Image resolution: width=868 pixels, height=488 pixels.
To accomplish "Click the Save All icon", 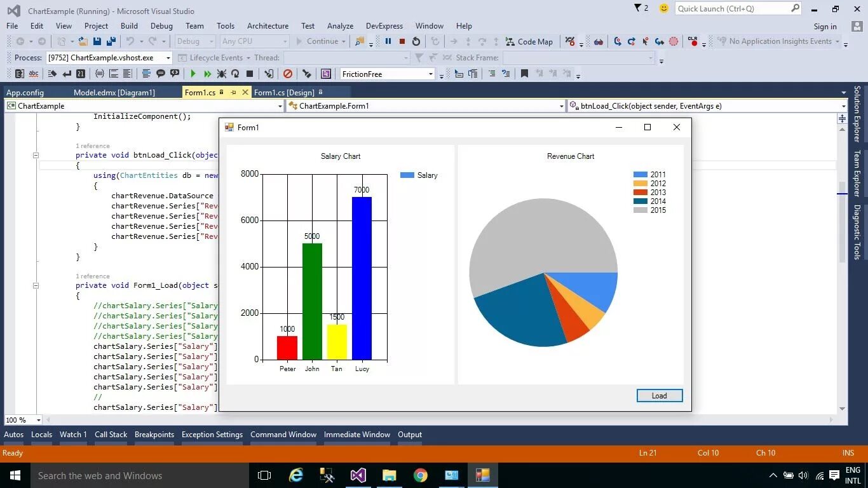I will (x=111, y=41).
